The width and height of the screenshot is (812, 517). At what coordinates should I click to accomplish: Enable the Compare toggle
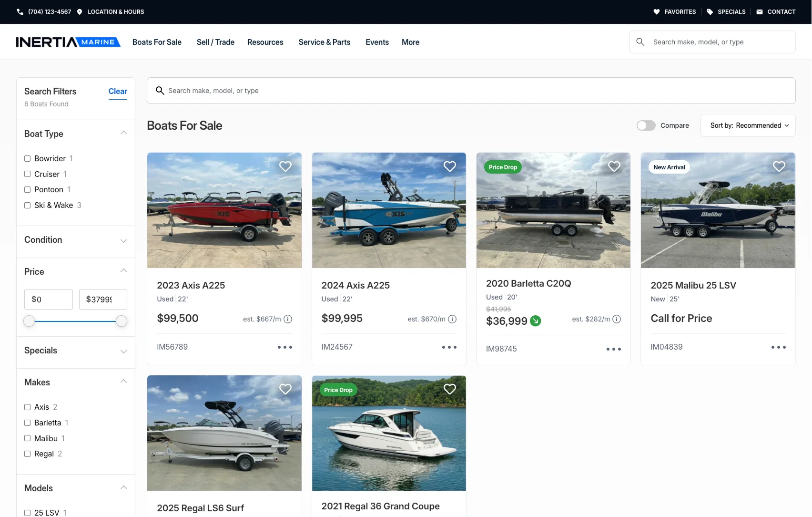click(646, 125)
